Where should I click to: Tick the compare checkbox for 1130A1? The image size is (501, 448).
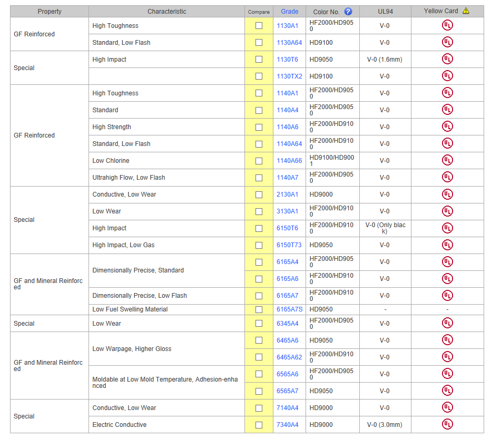click(x=259, y=26)
